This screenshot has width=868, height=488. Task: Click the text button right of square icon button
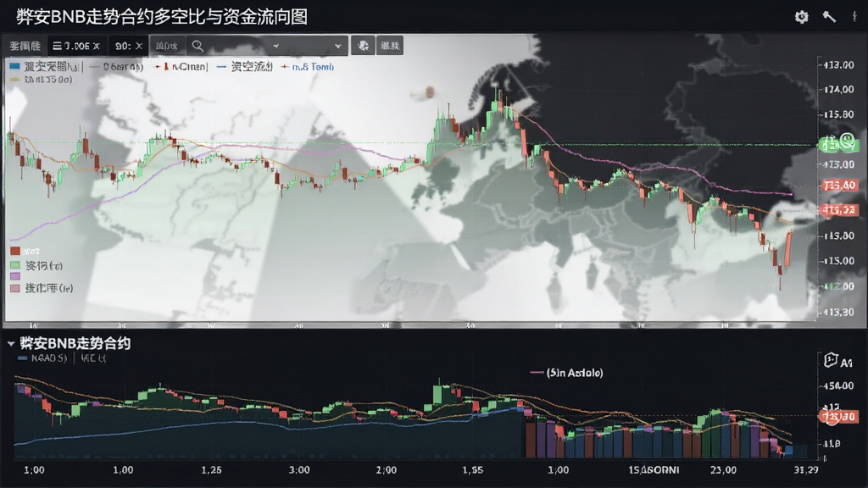[x=390, y=46]
